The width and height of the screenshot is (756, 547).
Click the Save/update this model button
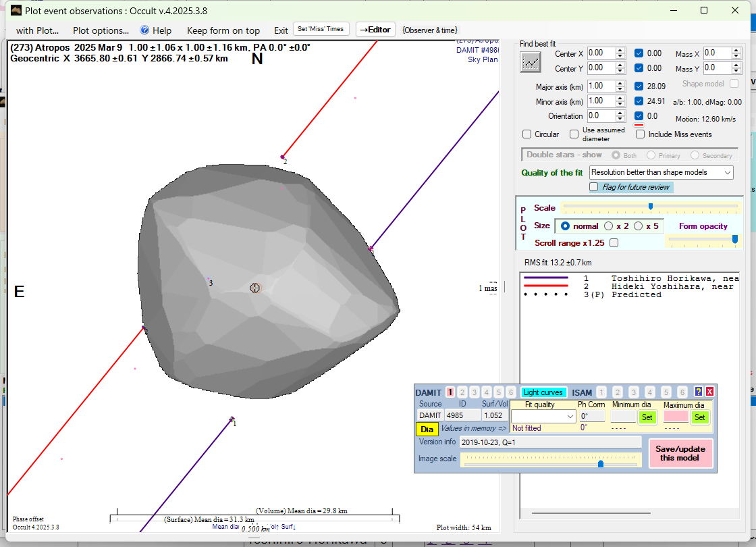[x=682, y=453]
